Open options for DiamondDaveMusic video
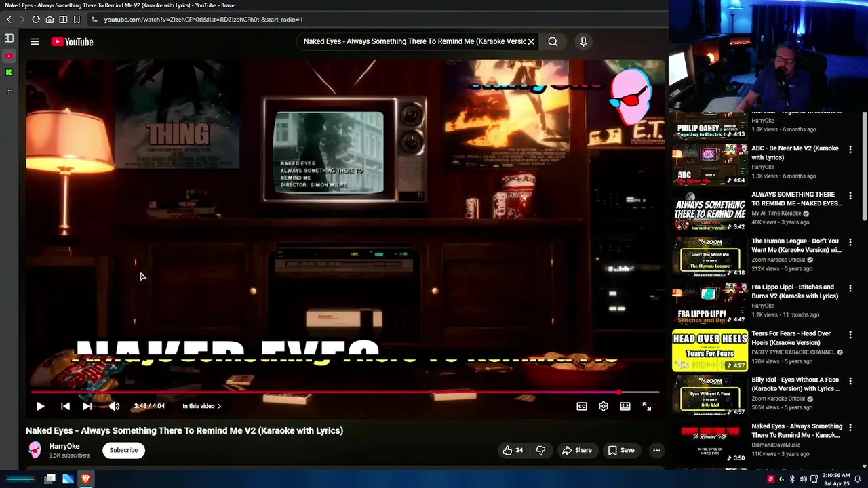Viewport: 868px width, 488px height. click(x=850, y=427)
